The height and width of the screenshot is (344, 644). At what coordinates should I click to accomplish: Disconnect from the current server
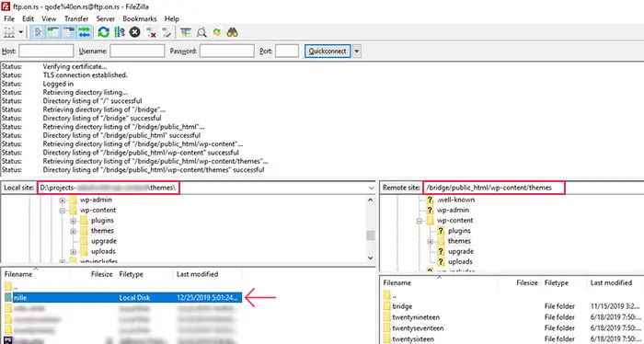click(151, 32)
